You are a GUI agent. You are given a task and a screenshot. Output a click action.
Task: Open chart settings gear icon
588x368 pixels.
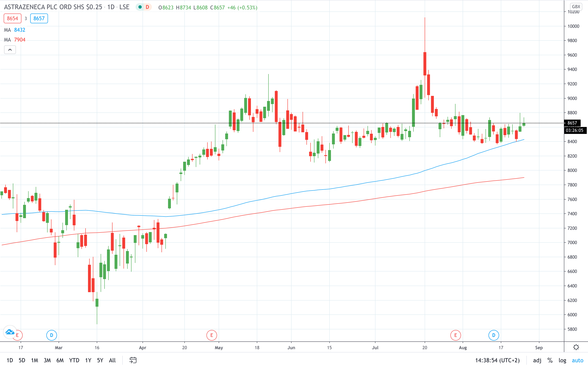click(x=576, y=347)
